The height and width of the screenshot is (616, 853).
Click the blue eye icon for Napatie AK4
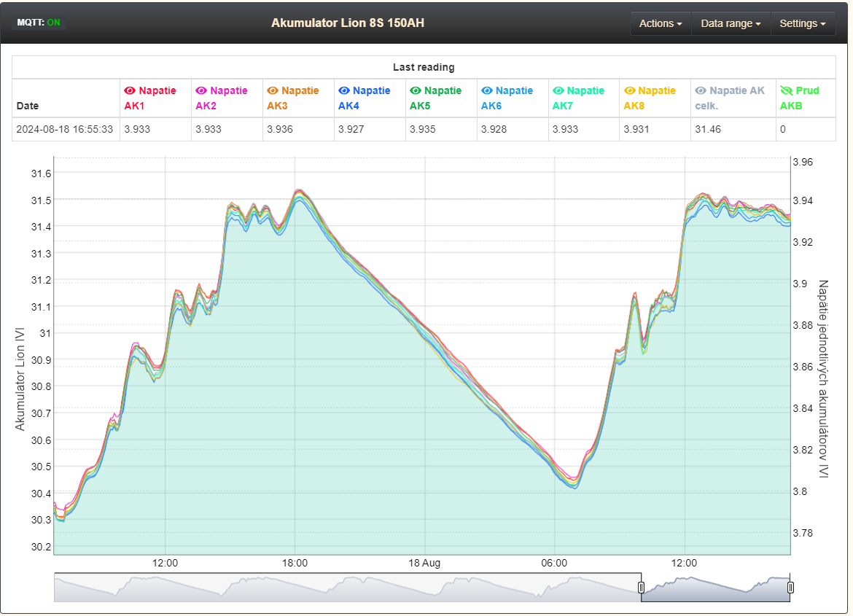(344, 91)
